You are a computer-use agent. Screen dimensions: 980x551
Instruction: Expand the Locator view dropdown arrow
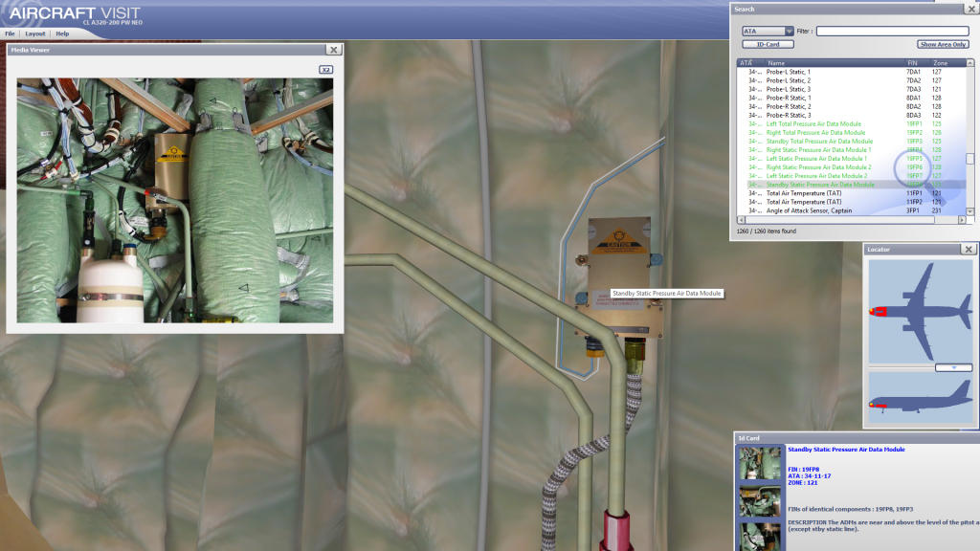tap(954, 368)
